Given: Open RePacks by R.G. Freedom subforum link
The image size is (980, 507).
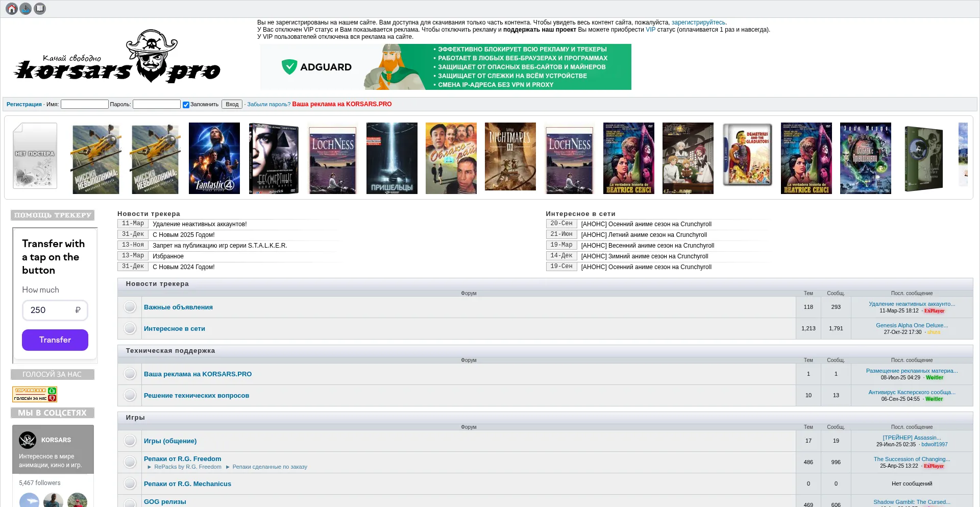Looking at the screenshot, I should 187,467.
